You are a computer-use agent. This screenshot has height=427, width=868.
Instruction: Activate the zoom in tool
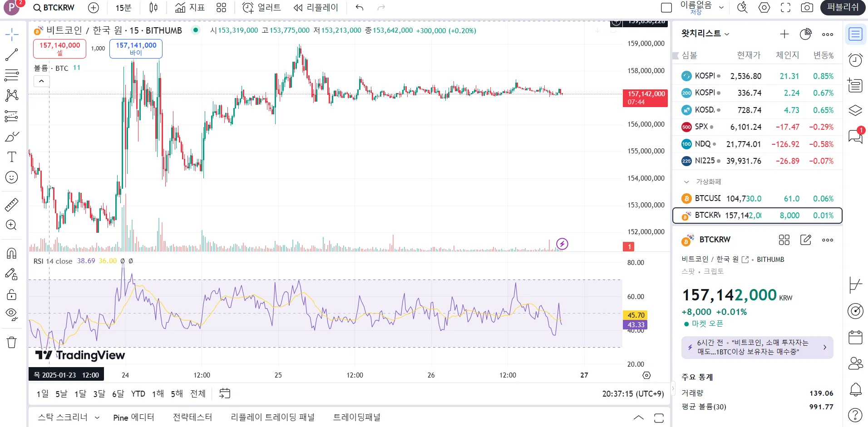[12, 225]
